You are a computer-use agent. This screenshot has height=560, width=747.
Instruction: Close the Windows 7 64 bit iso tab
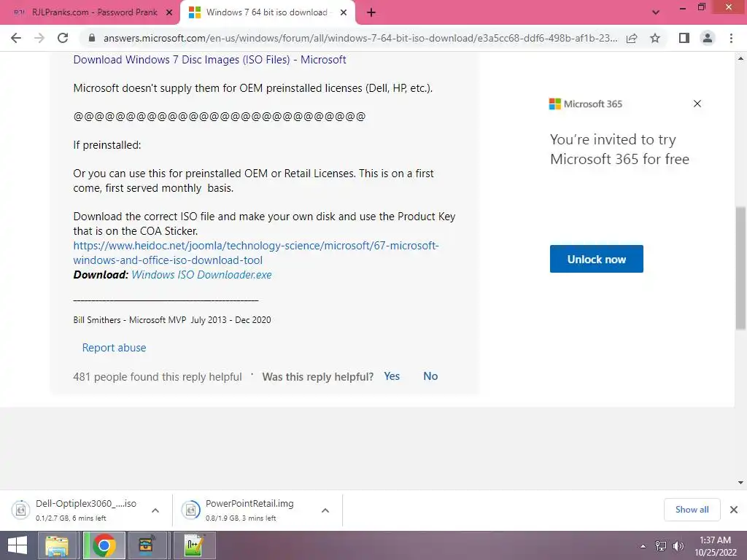pos(344,13)
